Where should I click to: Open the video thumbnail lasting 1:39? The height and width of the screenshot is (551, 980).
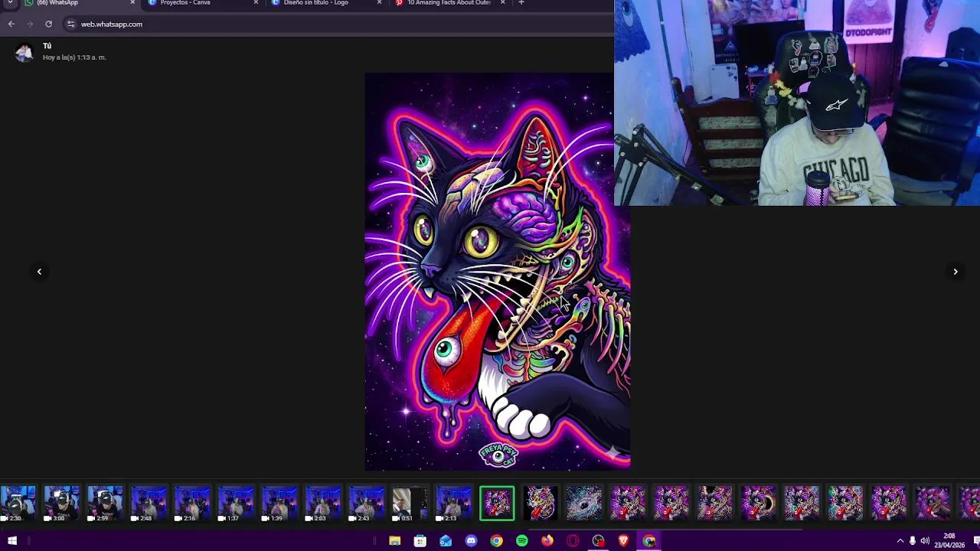click(x=279, y=504)
